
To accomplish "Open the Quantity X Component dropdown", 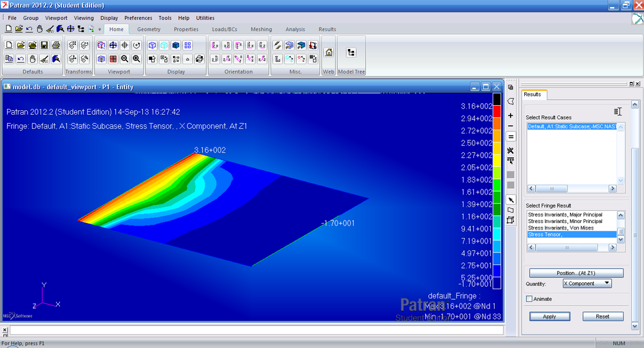I will 587,284.
